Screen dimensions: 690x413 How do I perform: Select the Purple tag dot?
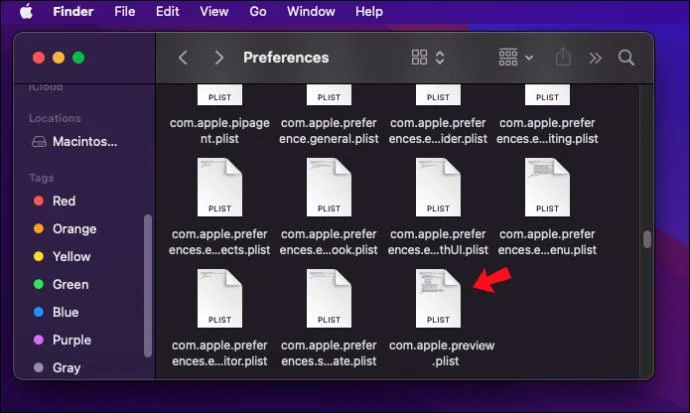39,340
